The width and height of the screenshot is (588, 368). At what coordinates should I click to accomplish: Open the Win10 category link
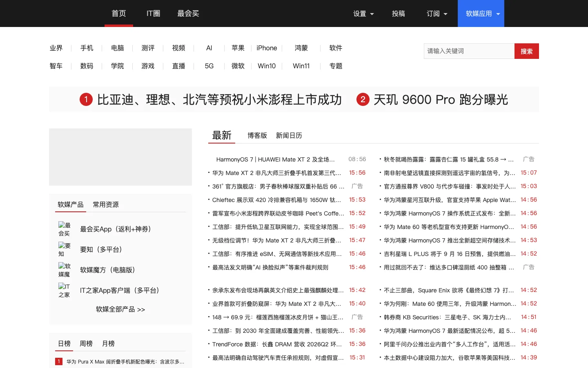[x=267, y=66]
